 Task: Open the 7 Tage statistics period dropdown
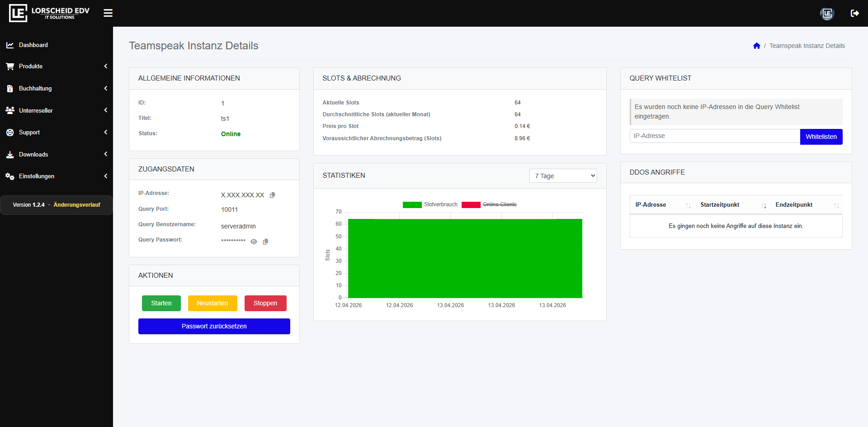pyautogui.click(x=563, y=176)
